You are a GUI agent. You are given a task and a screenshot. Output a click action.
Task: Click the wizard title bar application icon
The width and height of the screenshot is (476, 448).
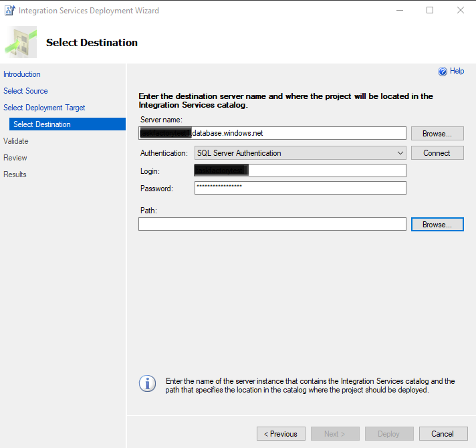pyautogui.click(x=10, y=10)
